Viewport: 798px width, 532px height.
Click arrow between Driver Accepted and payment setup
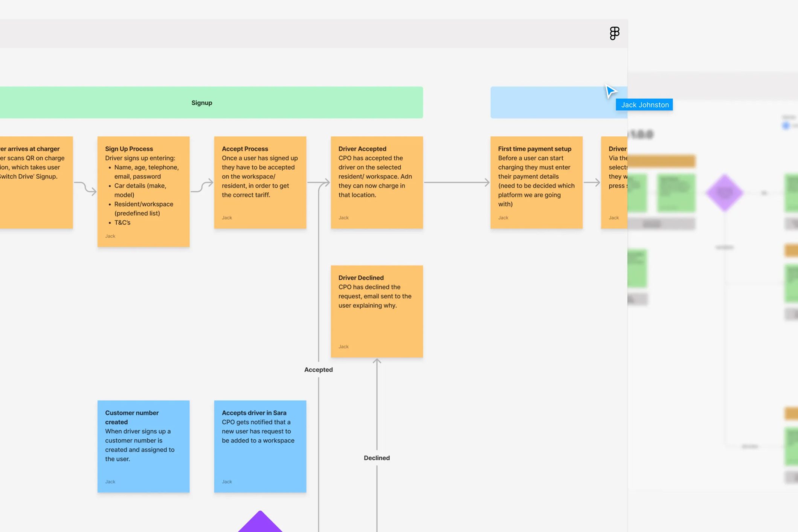coord(456,183)
